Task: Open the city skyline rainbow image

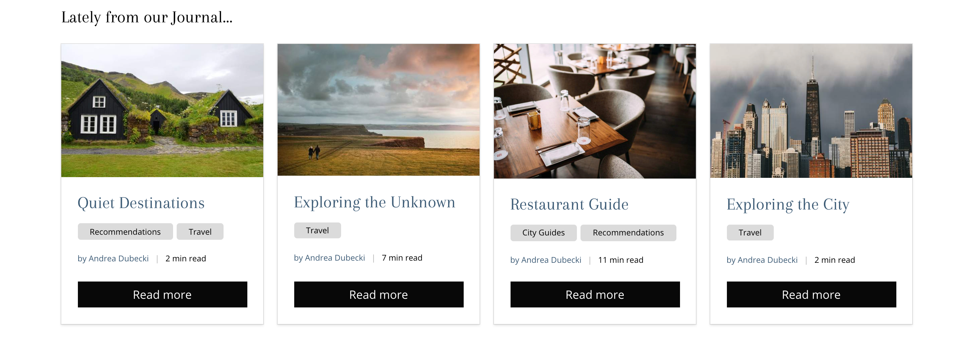Action: (811, 111)
